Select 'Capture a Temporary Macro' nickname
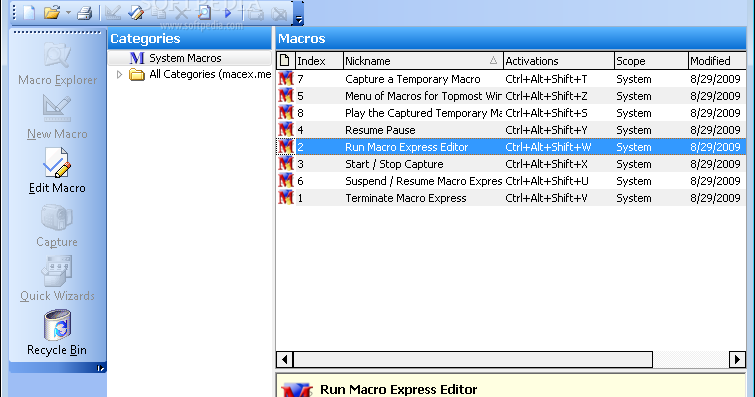The width and height of the screenshot is (755, 397). pos(413,79)
